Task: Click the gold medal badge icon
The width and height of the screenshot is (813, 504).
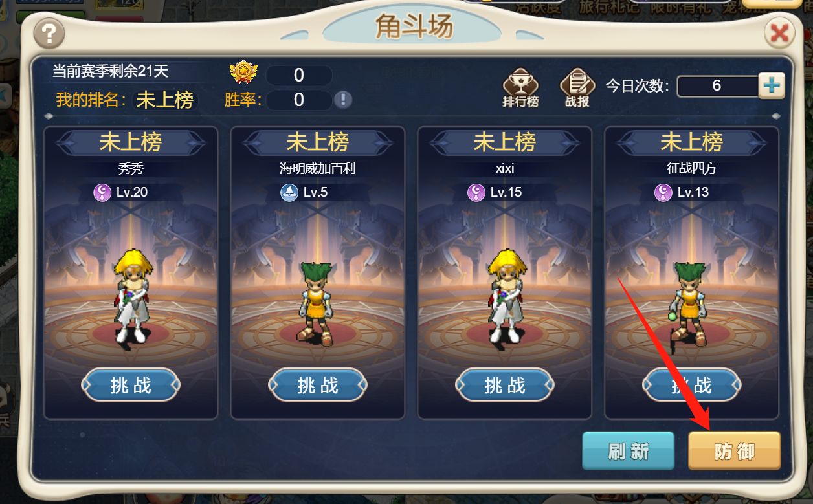Action: (x=244, y=72)
